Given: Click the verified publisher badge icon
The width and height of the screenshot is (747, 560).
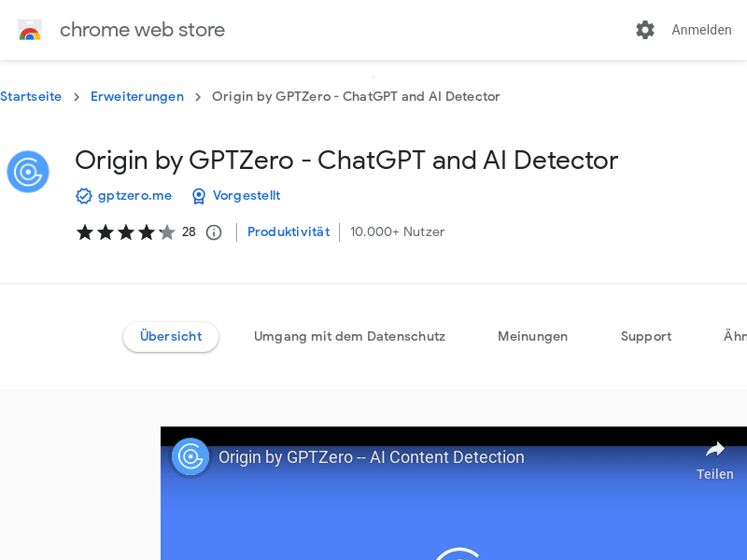Looking at the screenshot, I should point(84,196).
